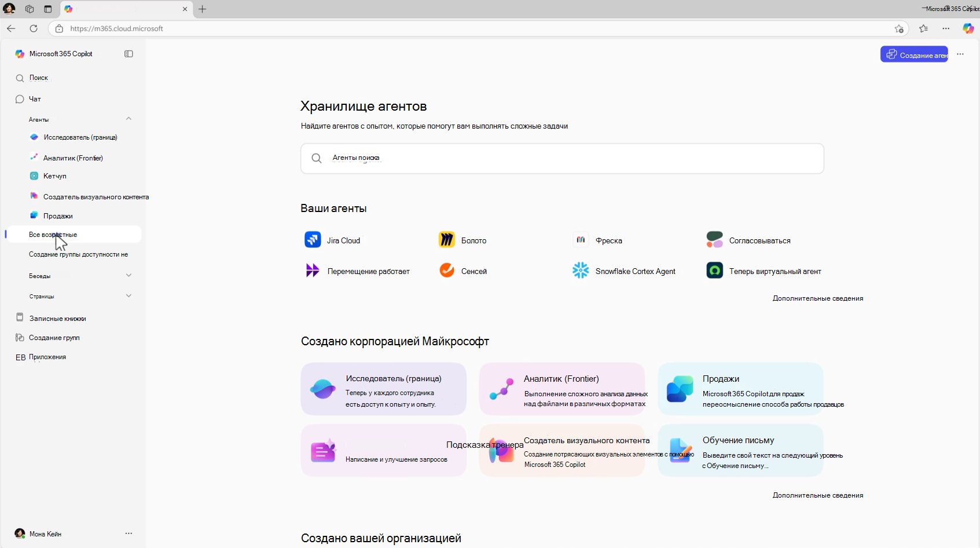Screen dimensions: 980x548
Task: Add page to favorites star icon
Action: coord(899,28)
